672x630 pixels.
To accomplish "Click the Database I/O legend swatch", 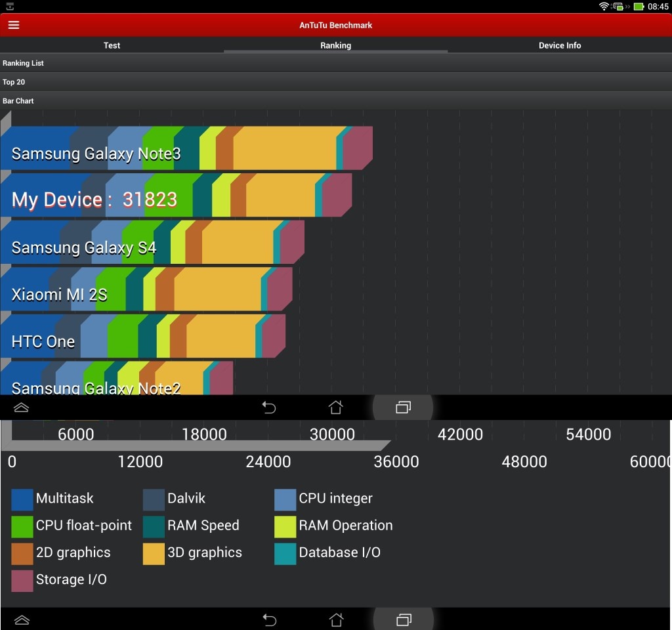I will pos(285,554).
